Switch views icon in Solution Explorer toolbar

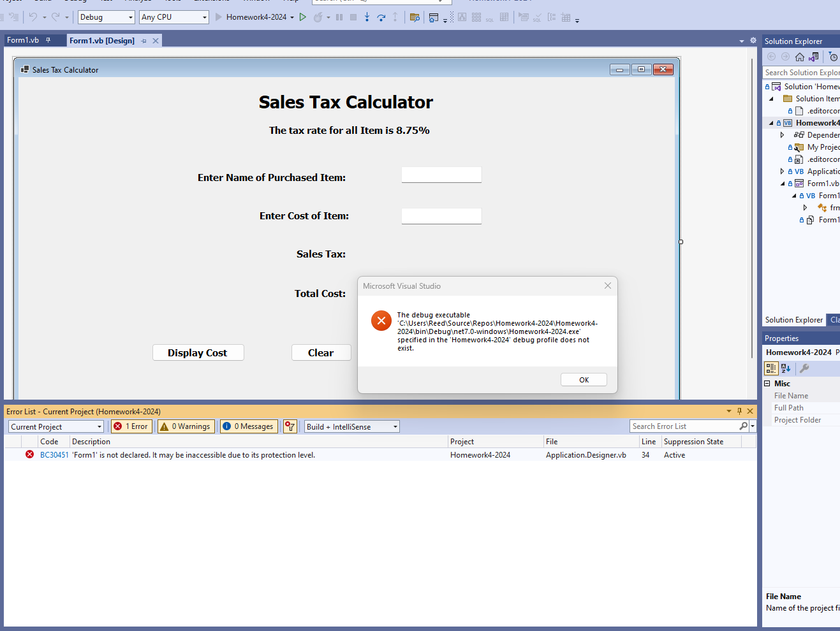[814, 57]
